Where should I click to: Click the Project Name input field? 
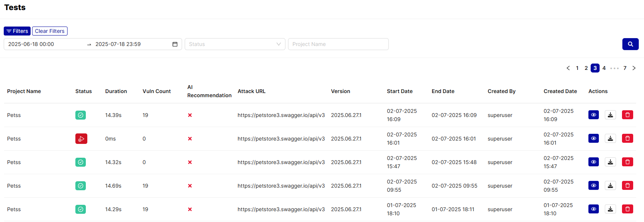point(338,44)
